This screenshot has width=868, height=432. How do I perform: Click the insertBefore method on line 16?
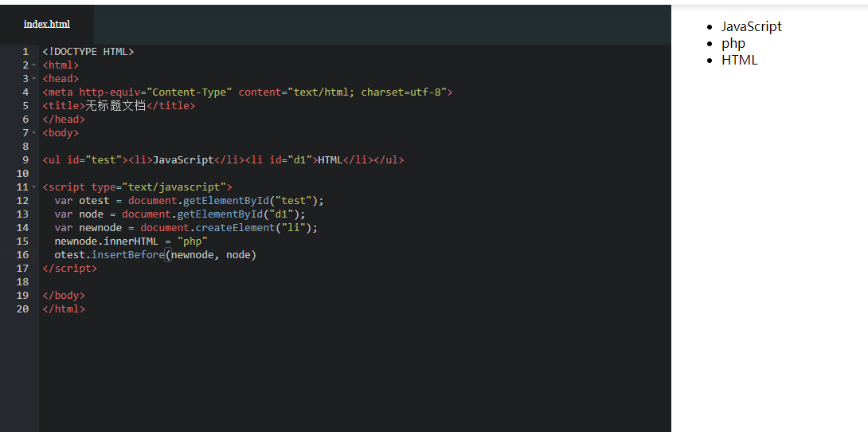[128, 255]
